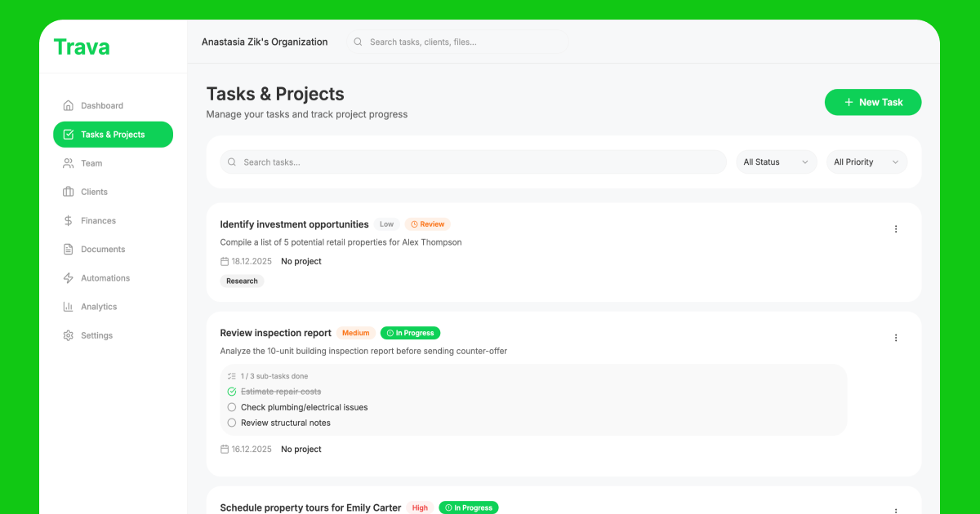
Task: Mark Review structural notes as done
Action: pyautogui.click(x=232, y=423)
